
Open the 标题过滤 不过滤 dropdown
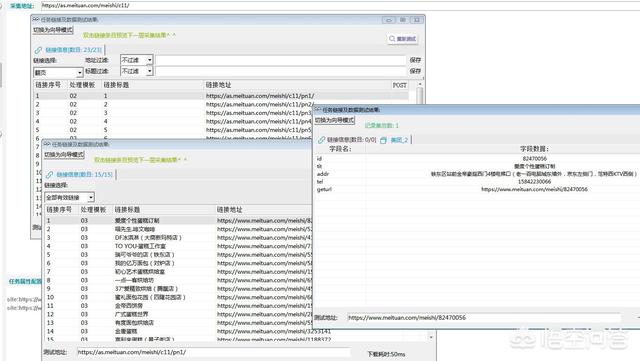pyautogui.click(x=149, y=71)
